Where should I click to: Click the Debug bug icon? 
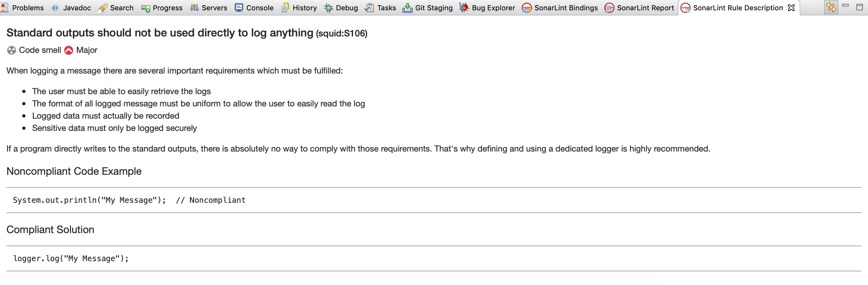[x=329, y=8]
